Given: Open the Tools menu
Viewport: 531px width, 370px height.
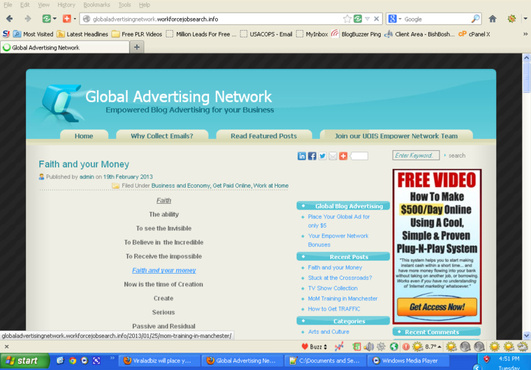Looking at the screenshot, I should click(125, 5).
